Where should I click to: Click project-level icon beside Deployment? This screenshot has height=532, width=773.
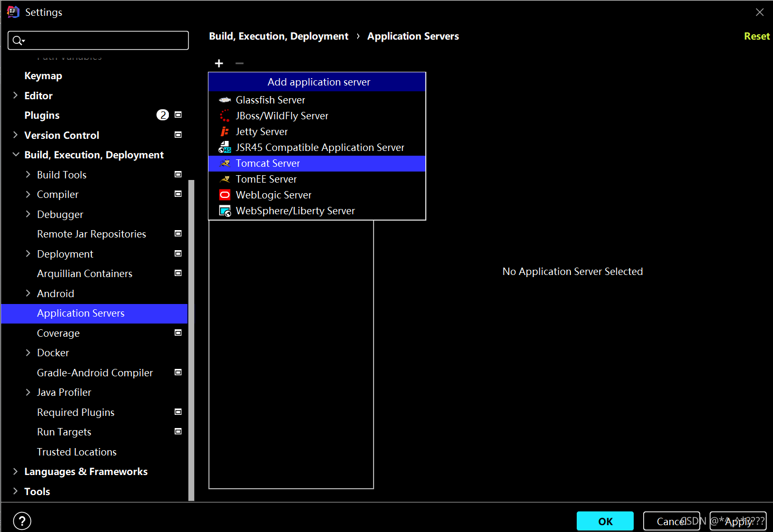178,253
